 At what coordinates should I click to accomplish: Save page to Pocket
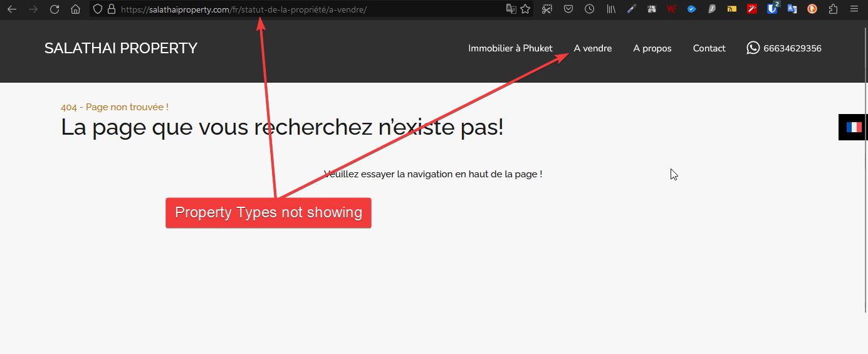point(568,9)
